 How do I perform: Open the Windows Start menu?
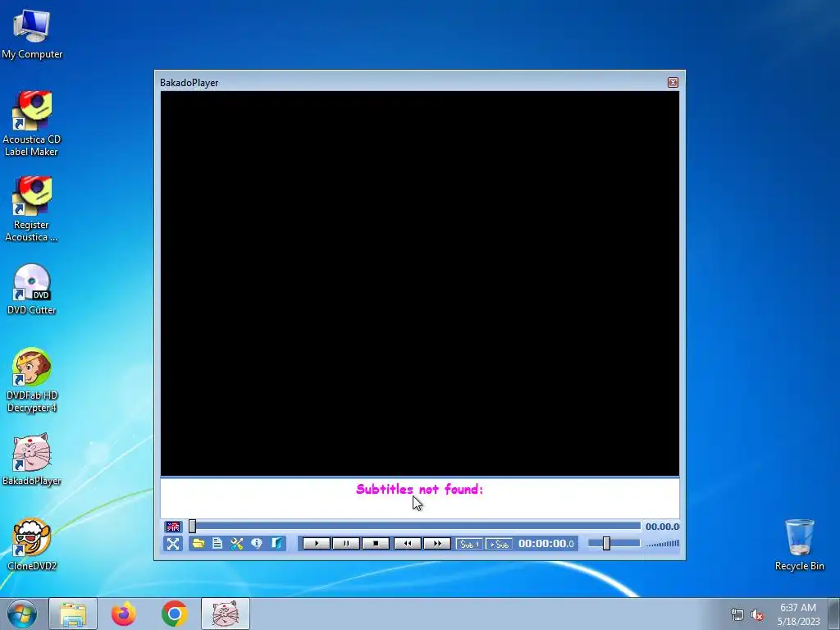click(x=21, y=614)
